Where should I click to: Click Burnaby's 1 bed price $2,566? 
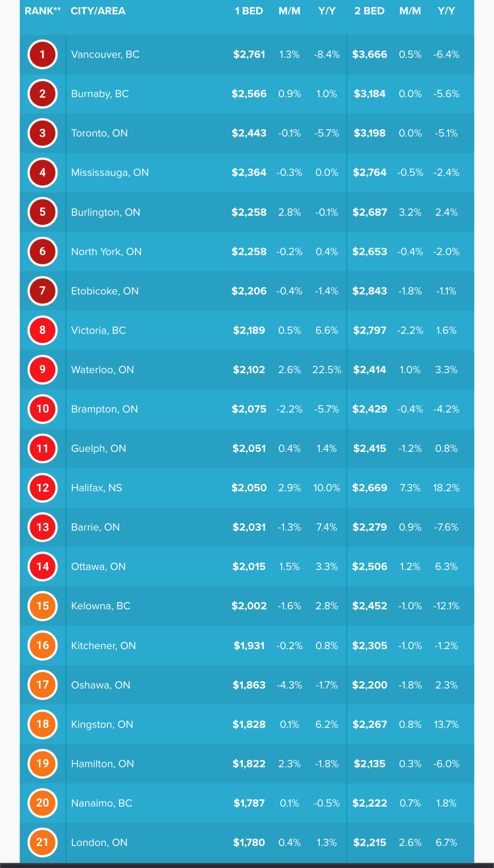click(249, 94)
